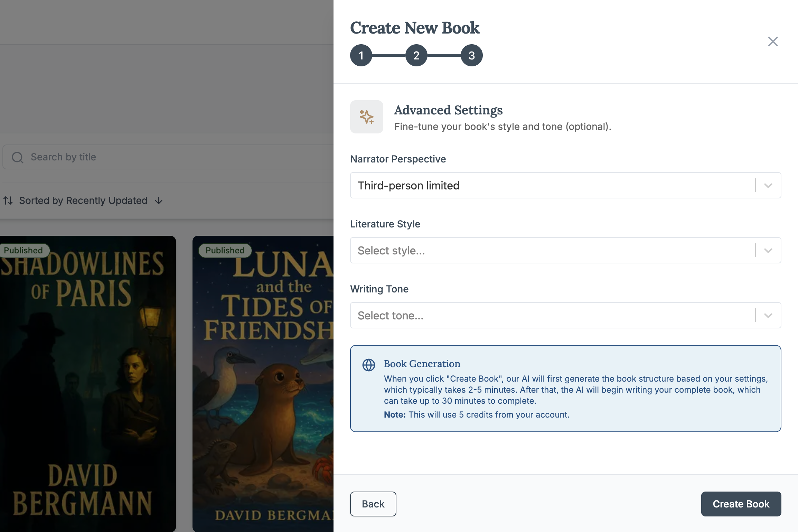Viewport: 798px width, 532px height.
Task: Click the down arrow beside Recently Updated
Action: (x=159, y=201)
